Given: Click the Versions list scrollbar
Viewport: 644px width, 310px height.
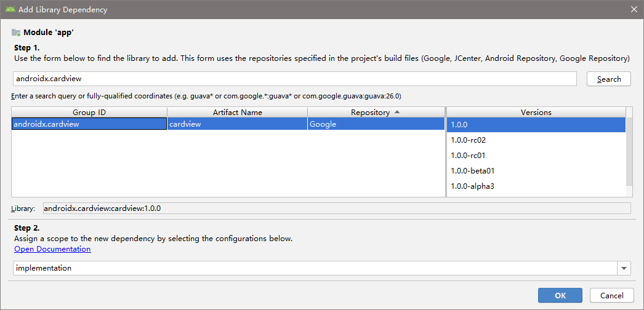Looking at the screenshot, I should 629,152.
